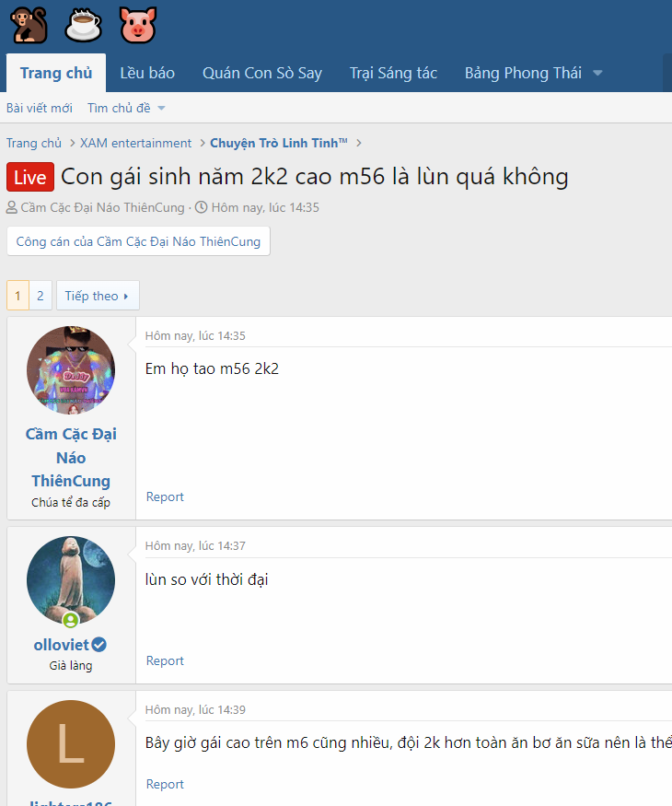Click verified badge next to olloviet
Screen dimensions: 672x806
coord(99,645)
